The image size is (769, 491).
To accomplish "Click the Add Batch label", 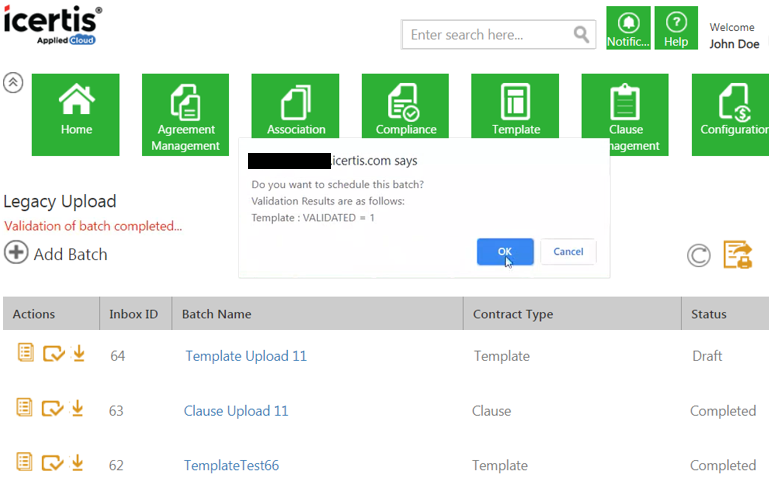I will click(x=71, y=255).
